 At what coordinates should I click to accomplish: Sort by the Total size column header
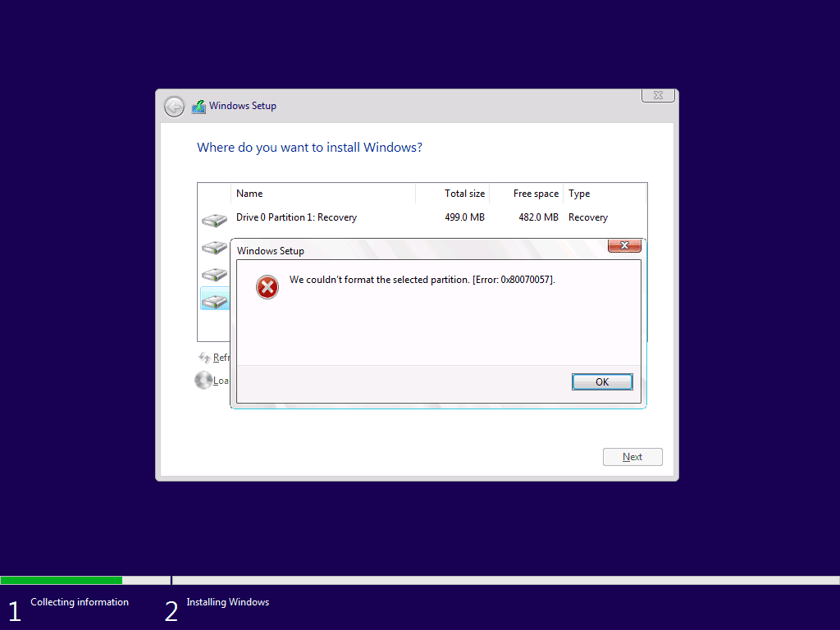click(x=465, y=194)
